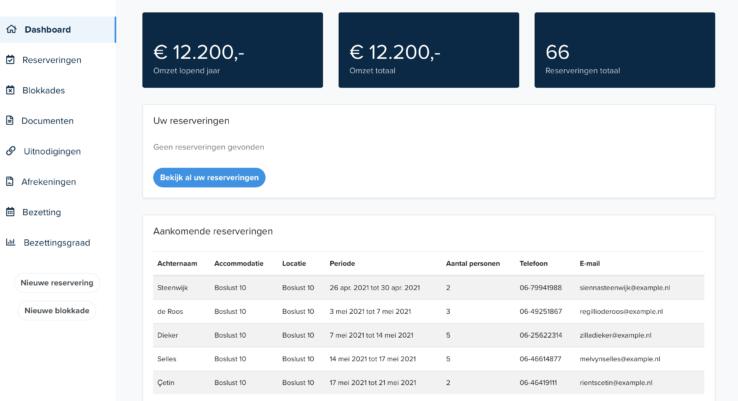Select the de Roos reservation row
Viewport: 738px width, 401px height.
(x=428, y=312)
